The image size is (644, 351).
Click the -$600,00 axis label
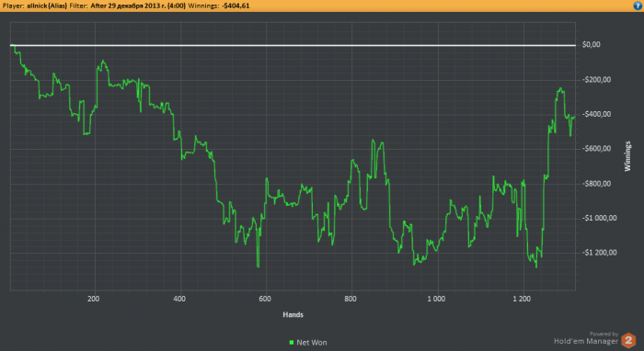coord(596,149)
